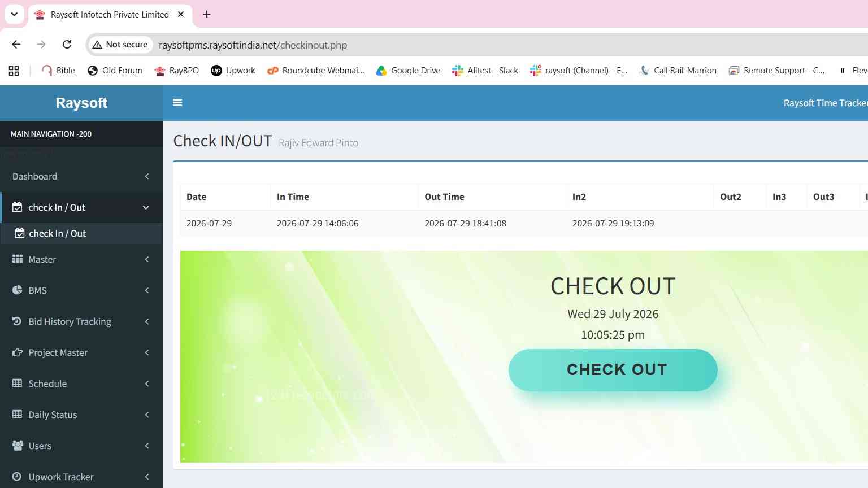Click the Users group icon
This screenshot has width=868, height=488.
(x=17, y=446)
